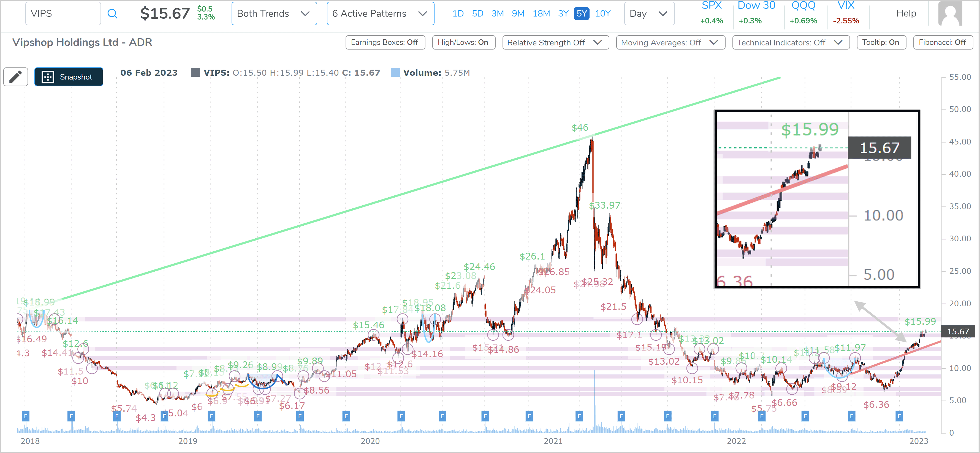
Task: Click the $33.97 high label
Action: (x=604, y=205)
